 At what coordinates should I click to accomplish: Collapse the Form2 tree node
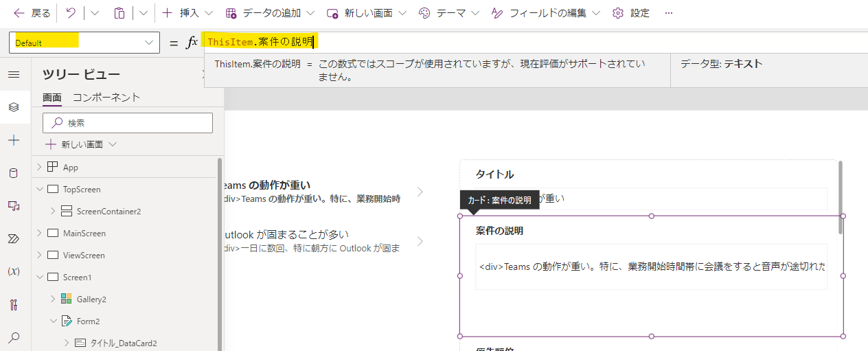[x=53, y=321]
